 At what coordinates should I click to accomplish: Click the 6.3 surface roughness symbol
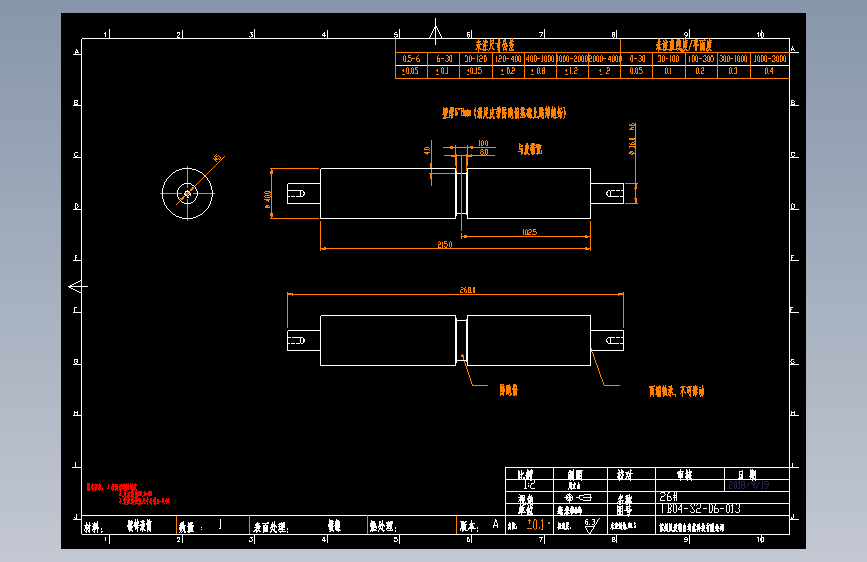pyautogui.click(x=592, y=525)
